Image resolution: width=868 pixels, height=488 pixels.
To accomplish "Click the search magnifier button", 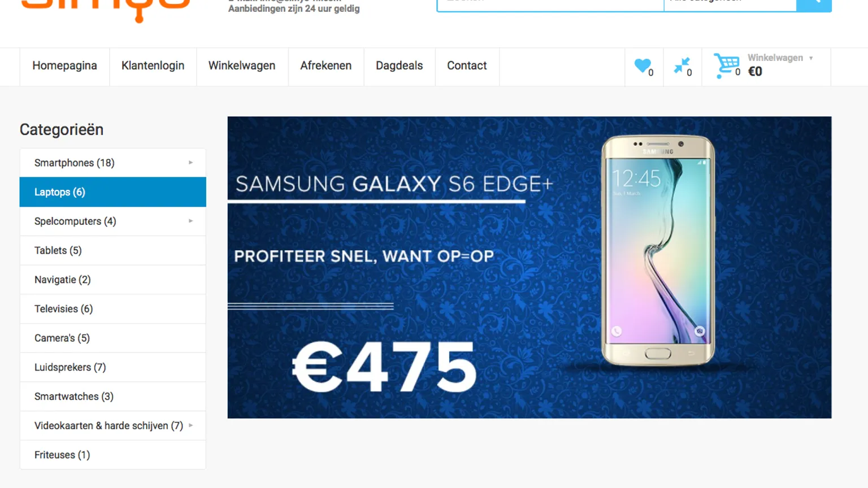I will click(x=814, y=5).
